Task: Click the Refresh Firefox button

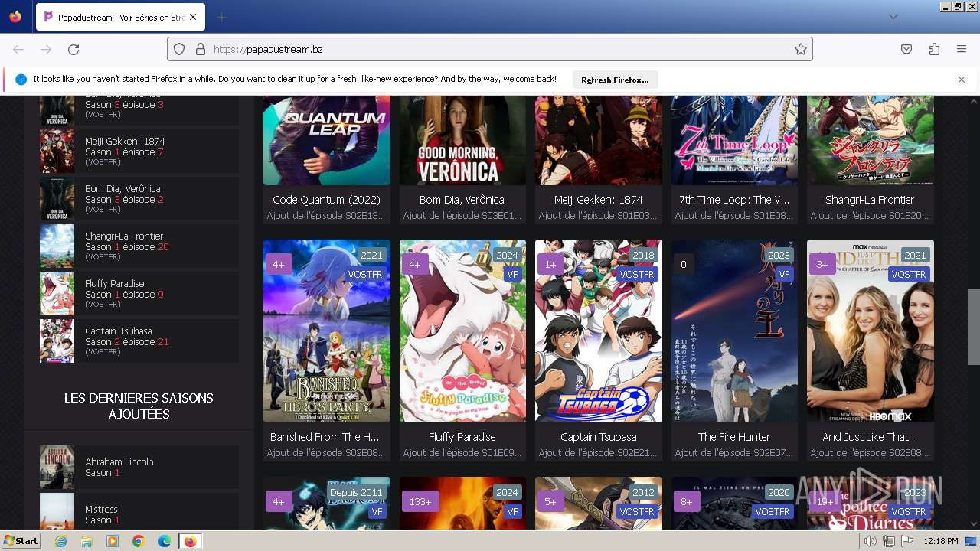Action: click(615, 80)
